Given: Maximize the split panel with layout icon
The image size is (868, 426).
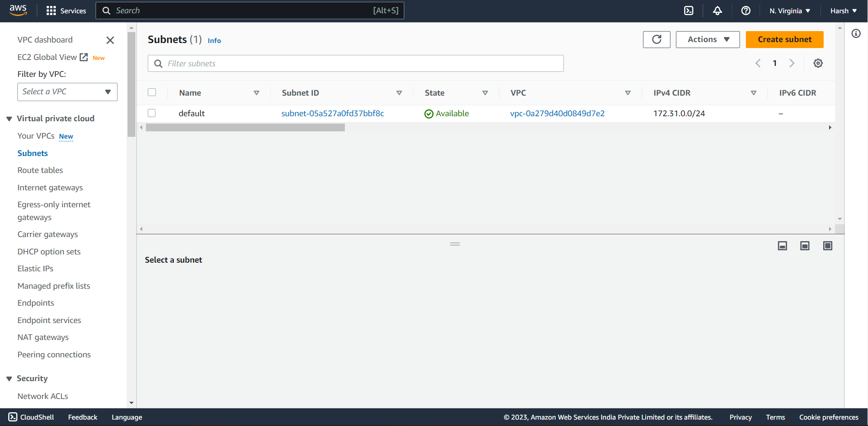Looking at the screenshot, I should click(827, 246).
